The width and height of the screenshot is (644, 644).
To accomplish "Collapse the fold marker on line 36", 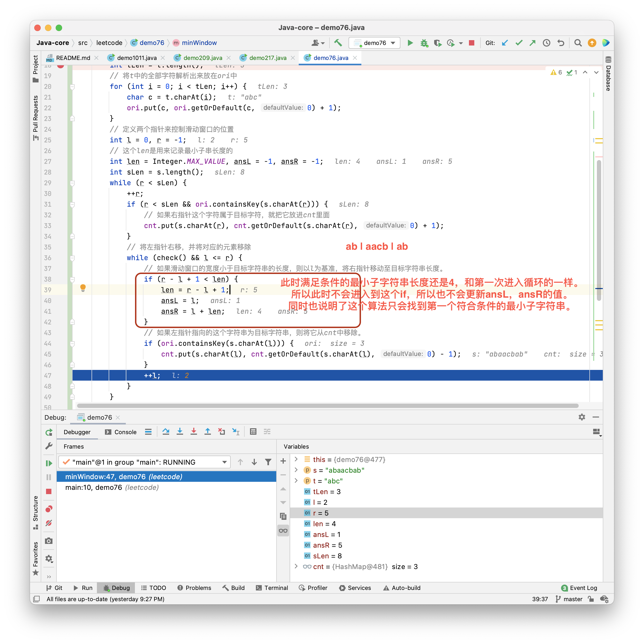I will (72, 258).
